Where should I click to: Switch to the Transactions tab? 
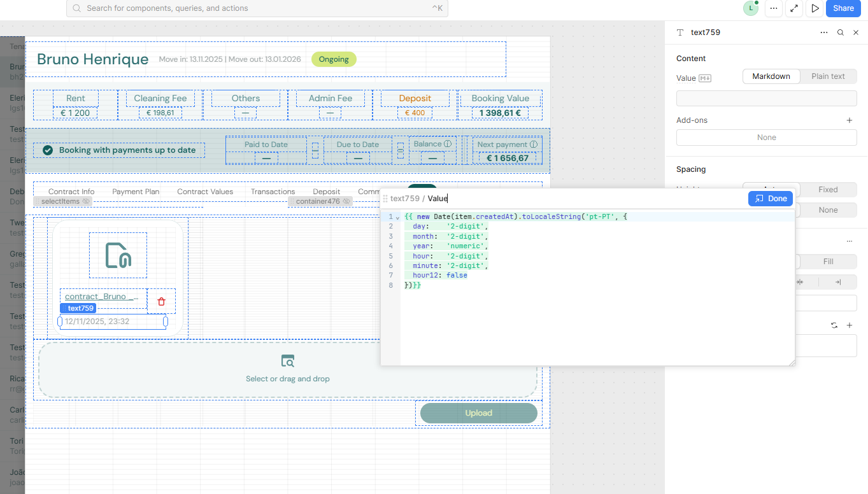tap(273, 191)
